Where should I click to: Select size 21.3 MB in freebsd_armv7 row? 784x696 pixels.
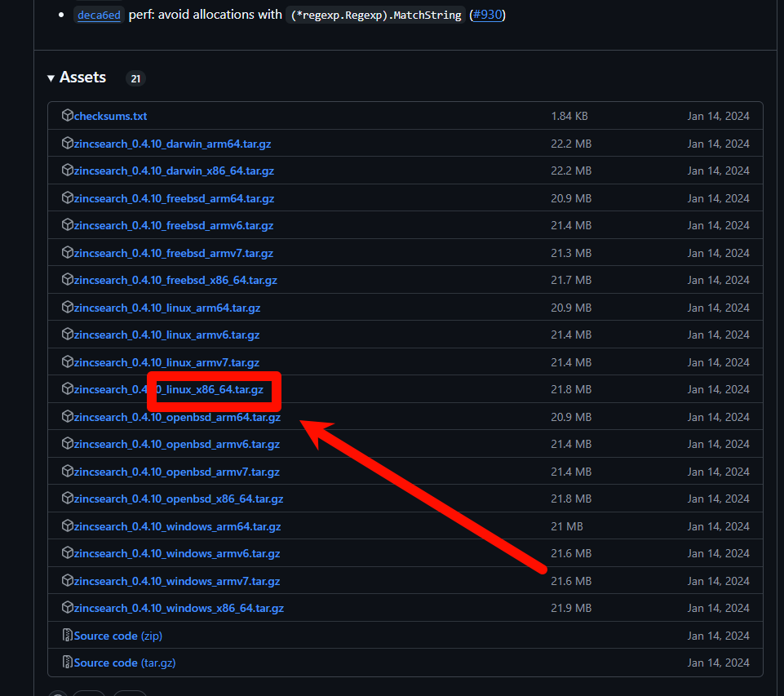click(571, 254)
